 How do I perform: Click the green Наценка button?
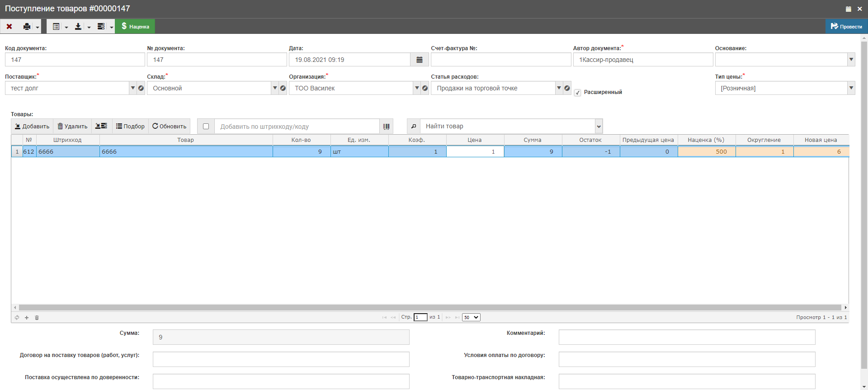135,27
